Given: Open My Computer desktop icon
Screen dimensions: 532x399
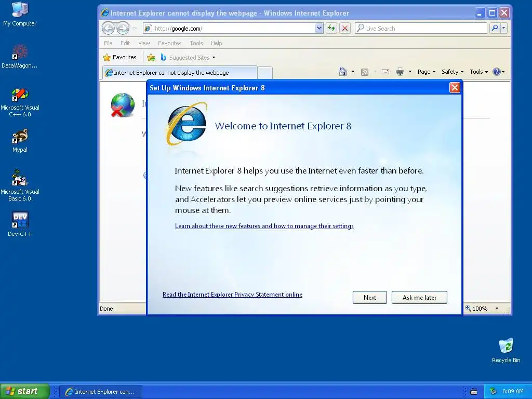Looking at the screenshot, I should pos(20,14).
